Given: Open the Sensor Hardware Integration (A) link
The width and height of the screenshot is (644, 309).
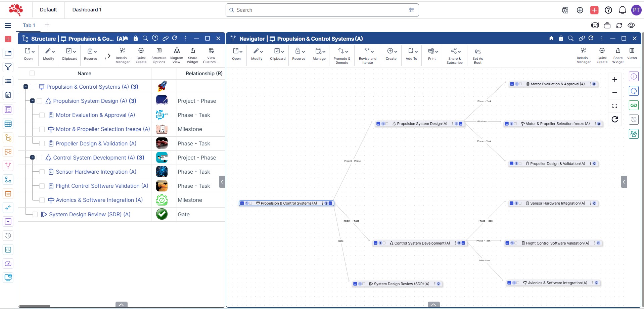Looking at the screenshot, I should pos(96,172).
